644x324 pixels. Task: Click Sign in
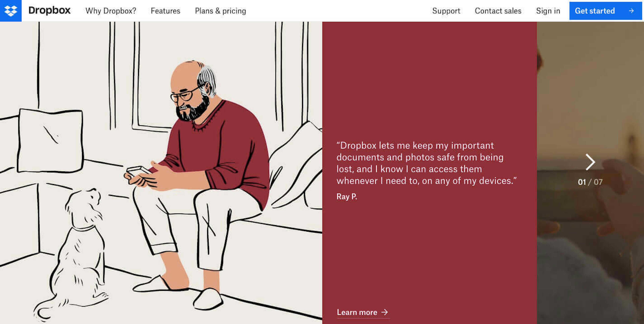coord(548,11)
